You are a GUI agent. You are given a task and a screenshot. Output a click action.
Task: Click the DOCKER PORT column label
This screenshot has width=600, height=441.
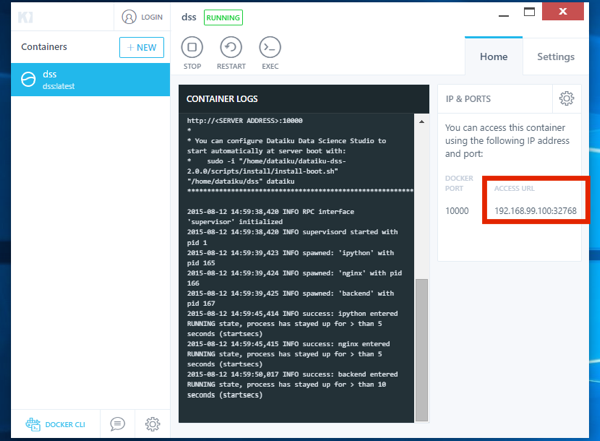(x=459, y=183)
